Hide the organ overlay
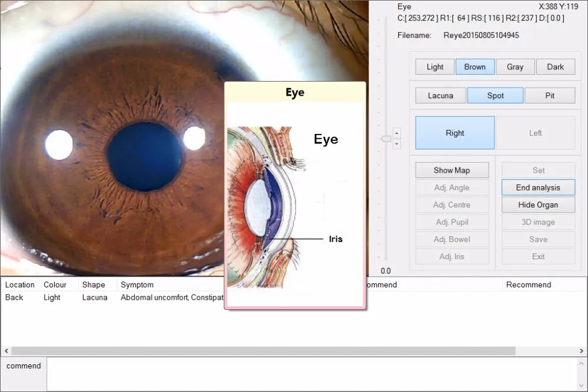The height and width of the screenshot is (392, 588). [x=538, y=205]
